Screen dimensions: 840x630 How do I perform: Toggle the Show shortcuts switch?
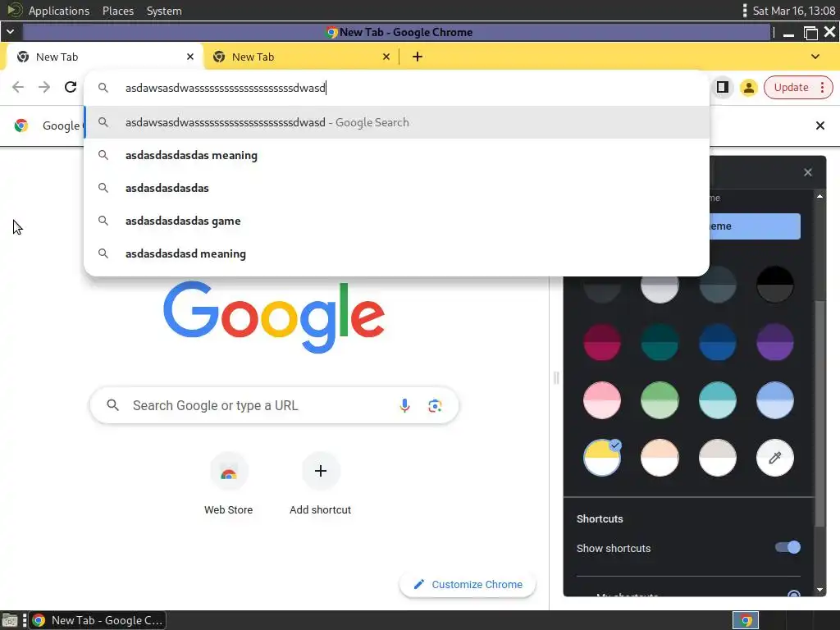click(787, 547)
